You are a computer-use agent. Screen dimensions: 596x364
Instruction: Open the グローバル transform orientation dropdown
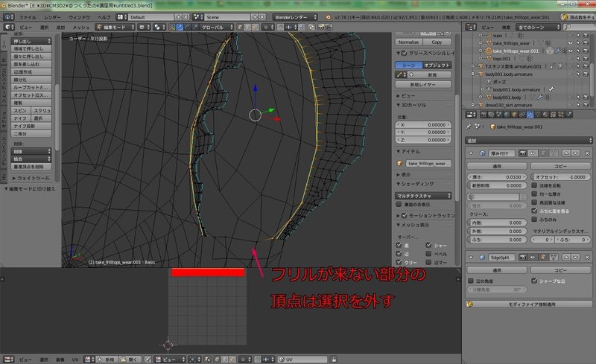(215, 28)
